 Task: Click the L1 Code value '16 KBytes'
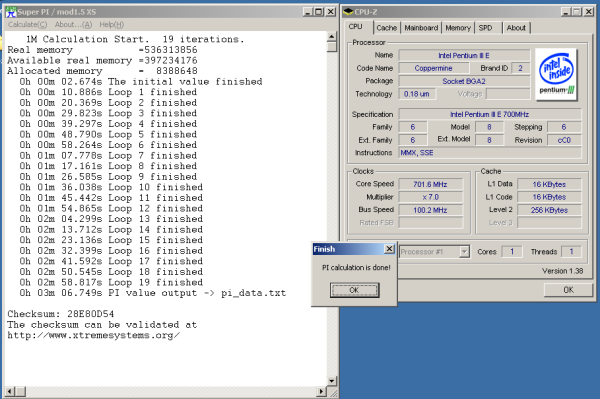click(x=549, y=197)
